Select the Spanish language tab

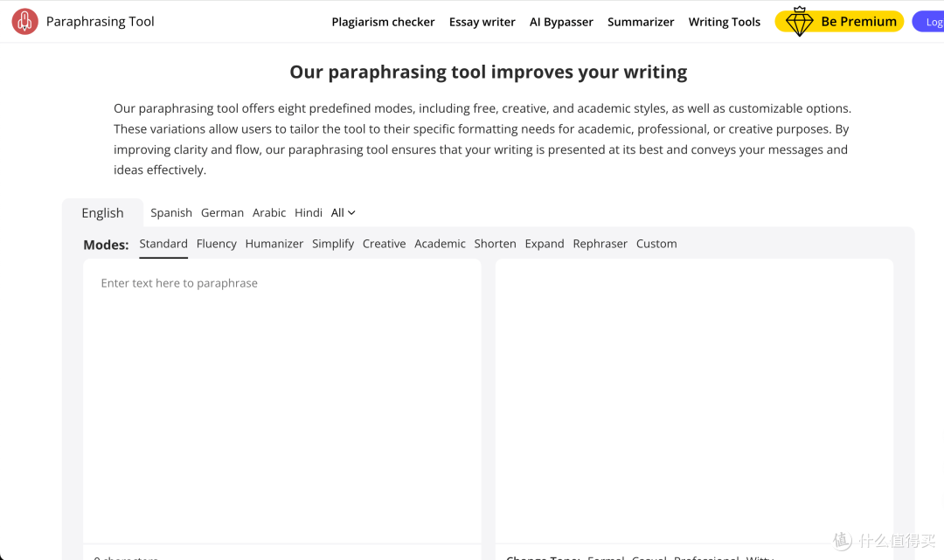pos(171,213)
